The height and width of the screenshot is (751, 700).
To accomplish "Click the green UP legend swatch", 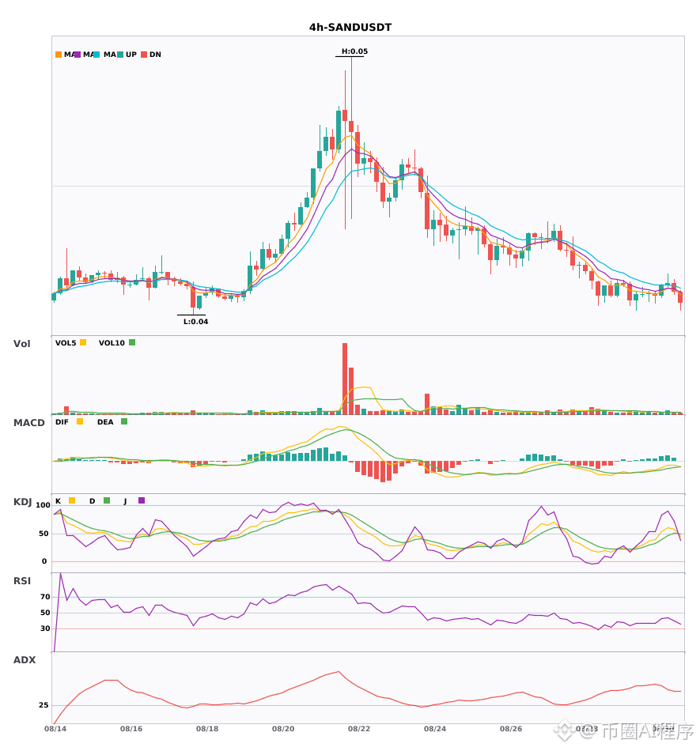I will 120,55.
